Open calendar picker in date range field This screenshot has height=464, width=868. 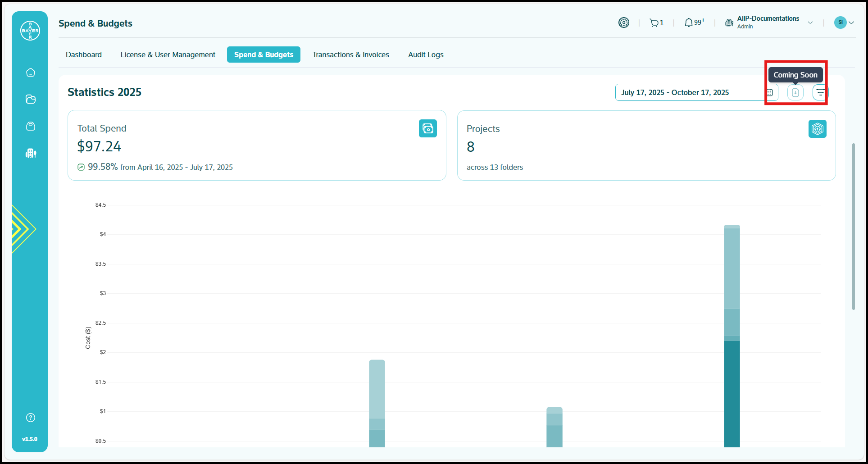point(770,92)
